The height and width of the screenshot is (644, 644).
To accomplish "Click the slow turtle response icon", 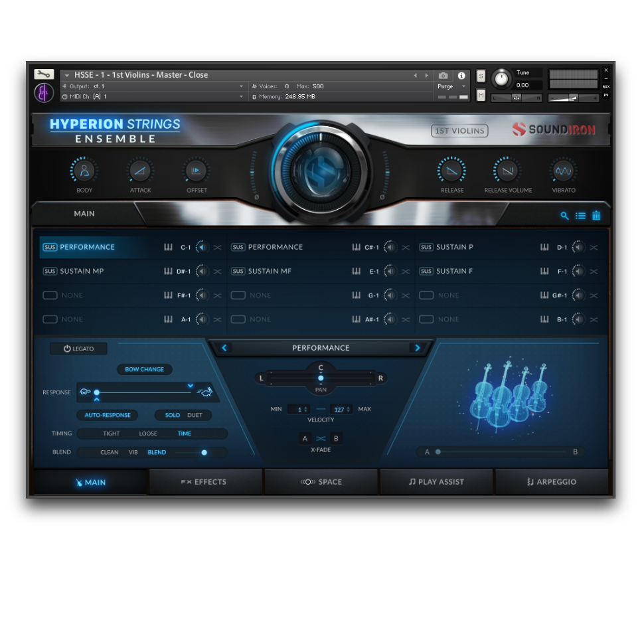I will point(85,392).
